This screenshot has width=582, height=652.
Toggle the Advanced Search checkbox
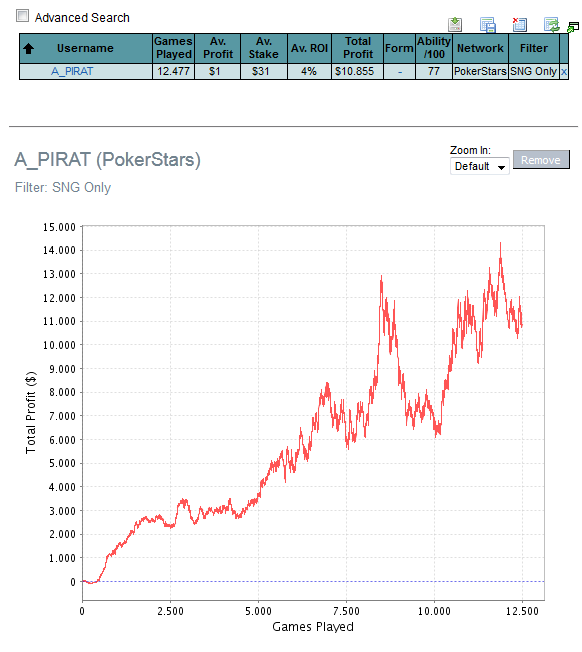click(x=22, y=16)
